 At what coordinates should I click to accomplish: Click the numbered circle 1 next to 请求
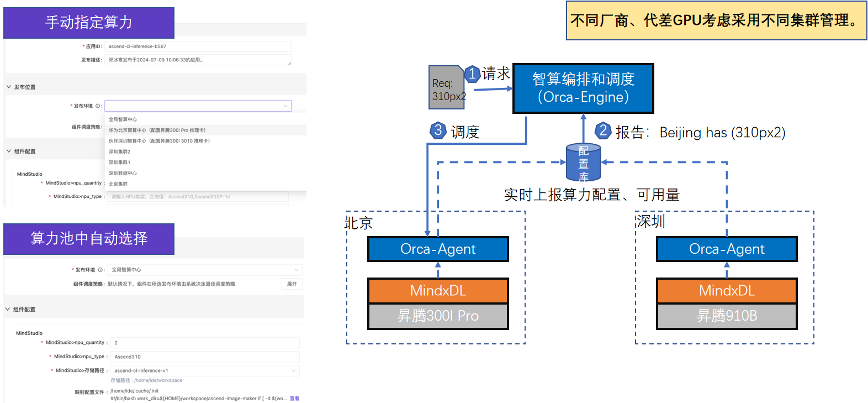coord(472,74)
